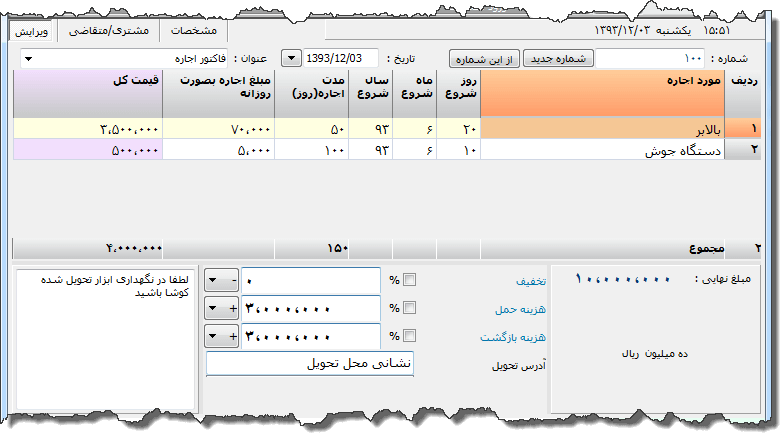Open the date picker dropdown arrow

291,58
